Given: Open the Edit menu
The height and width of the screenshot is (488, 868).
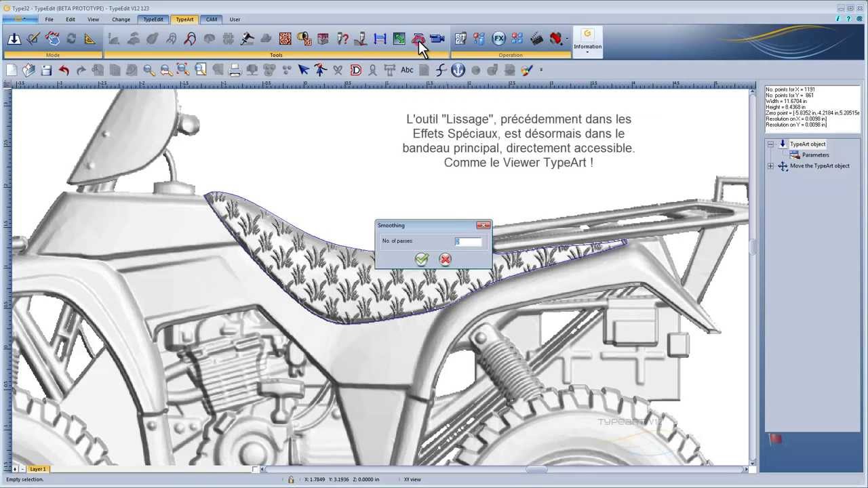Looking at the screenshot, I should pos(71,20).
